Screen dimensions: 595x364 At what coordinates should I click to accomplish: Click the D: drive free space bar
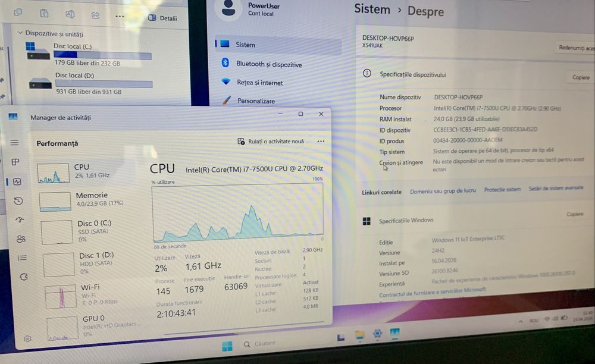coord(104,84)
